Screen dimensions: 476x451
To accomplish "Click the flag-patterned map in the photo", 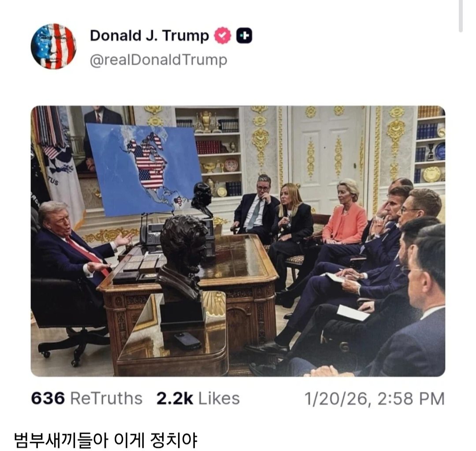I will click(x=143, y=169).
